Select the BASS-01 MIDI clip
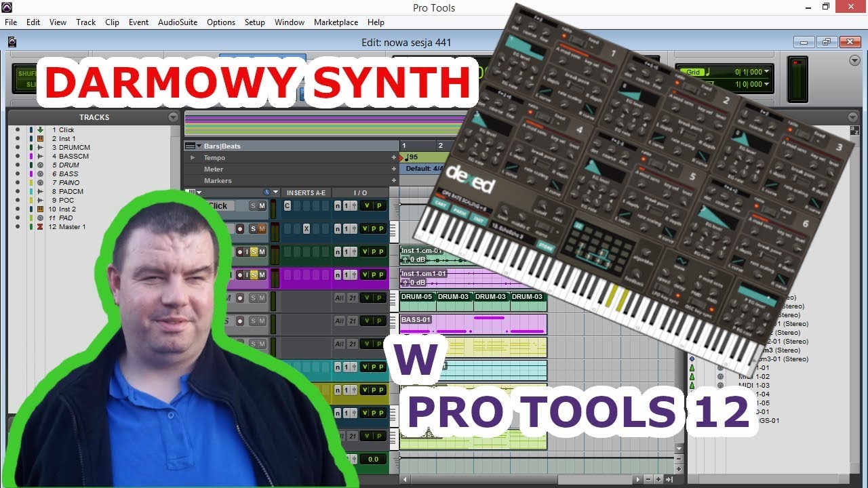Viewport: 868px width, 488px height. (473, 324)
